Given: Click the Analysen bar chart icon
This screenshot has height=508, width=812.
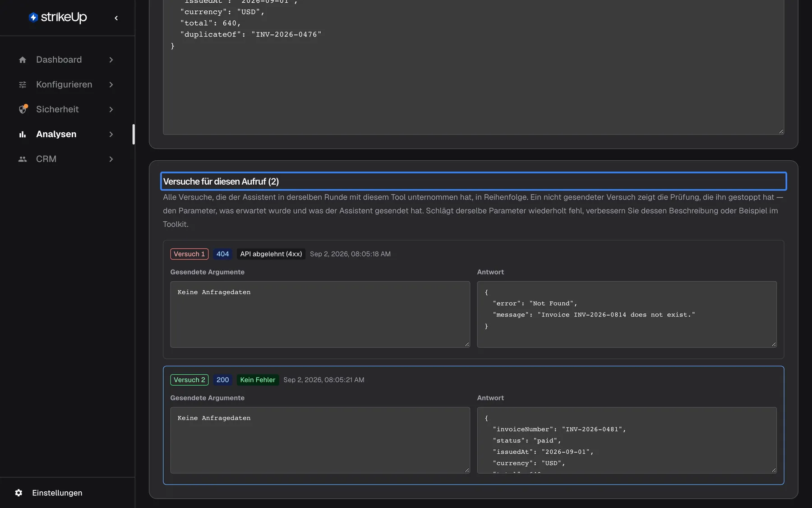Looking at the screenshot, I should click(x=23, y=134).
